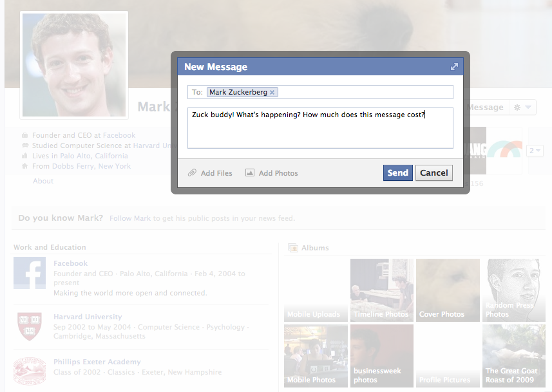Open the About link

pyautogui.click(x=43, y=181)
